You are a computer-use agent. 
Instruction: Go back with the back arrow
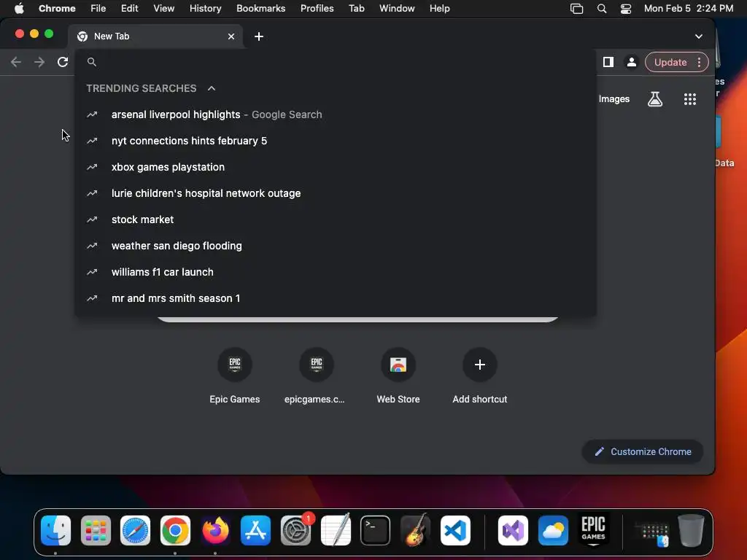point(16,62)
